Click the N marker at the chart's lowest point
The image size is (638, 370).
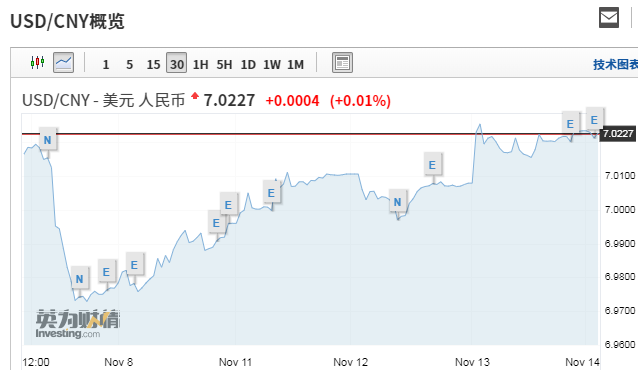point(79,279)
